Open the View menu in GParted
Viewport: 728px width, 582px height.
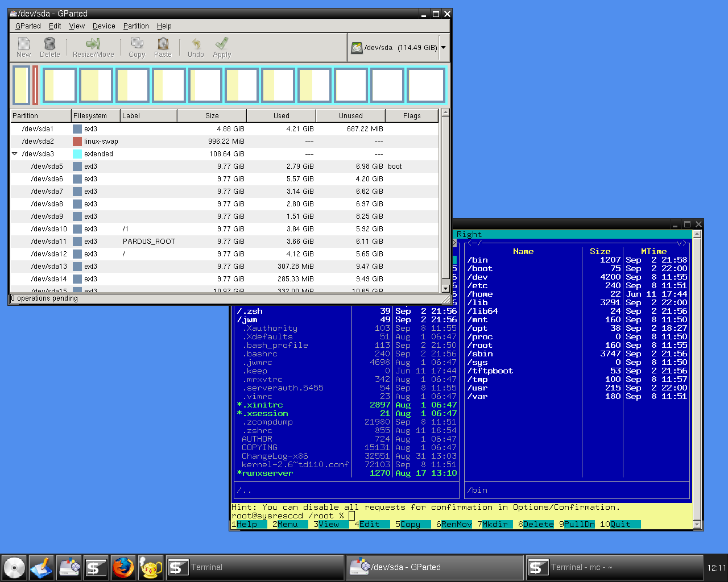(77, 26)
